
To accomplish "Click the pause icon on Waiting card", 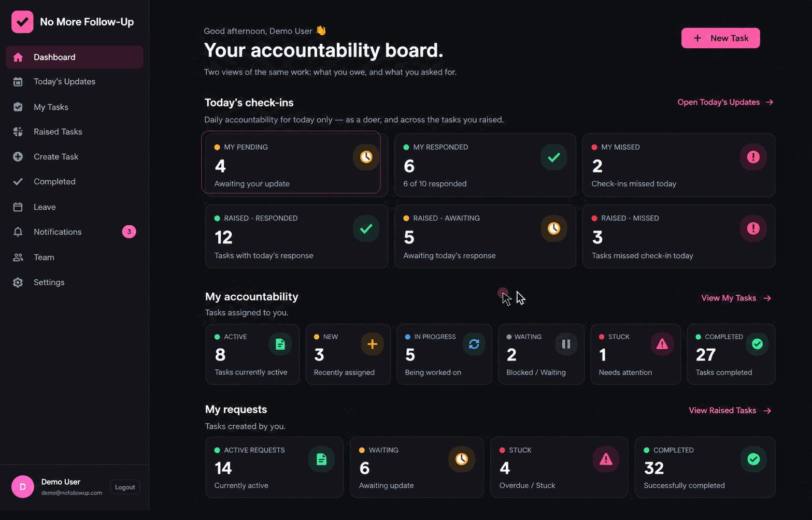I will (x=566, y=344).
